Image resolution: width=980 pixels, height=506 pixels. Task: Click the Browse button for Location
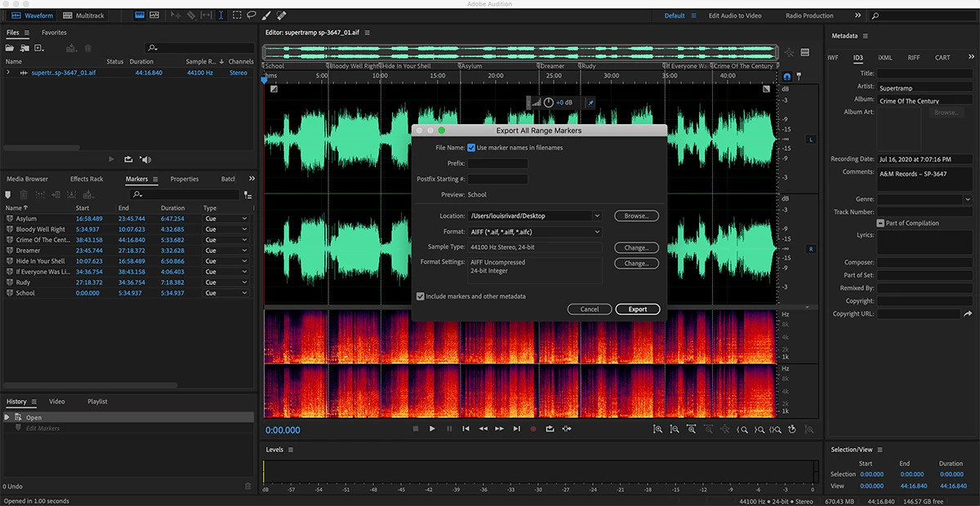pos(636,216)
